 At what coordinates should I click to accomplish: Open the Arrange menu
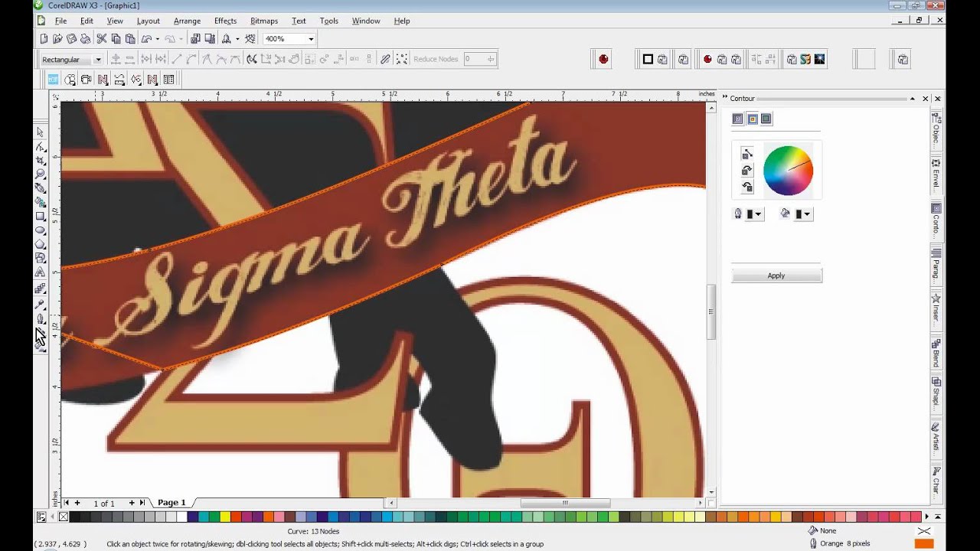click(x=187, y=21)
